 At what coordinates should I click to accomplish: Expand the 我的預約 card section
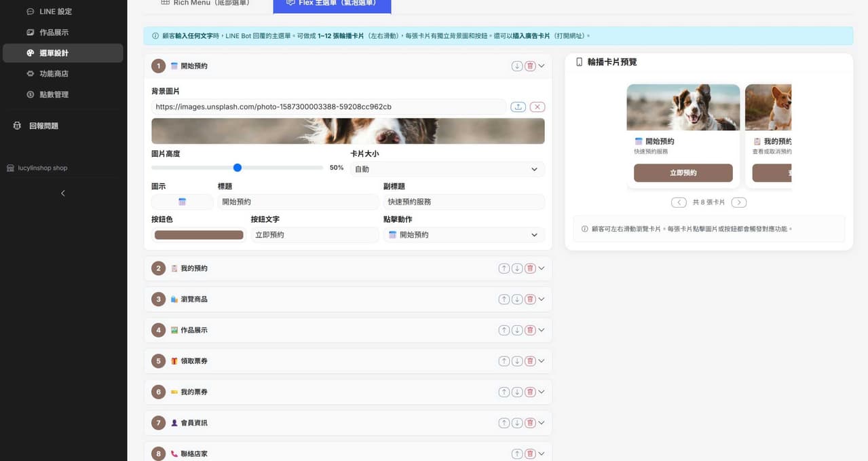point(542,268)
